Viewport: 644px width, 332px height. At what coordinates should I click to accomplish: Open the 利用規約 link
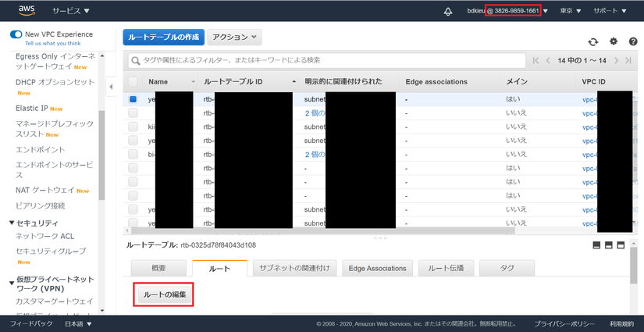(622, 323)
